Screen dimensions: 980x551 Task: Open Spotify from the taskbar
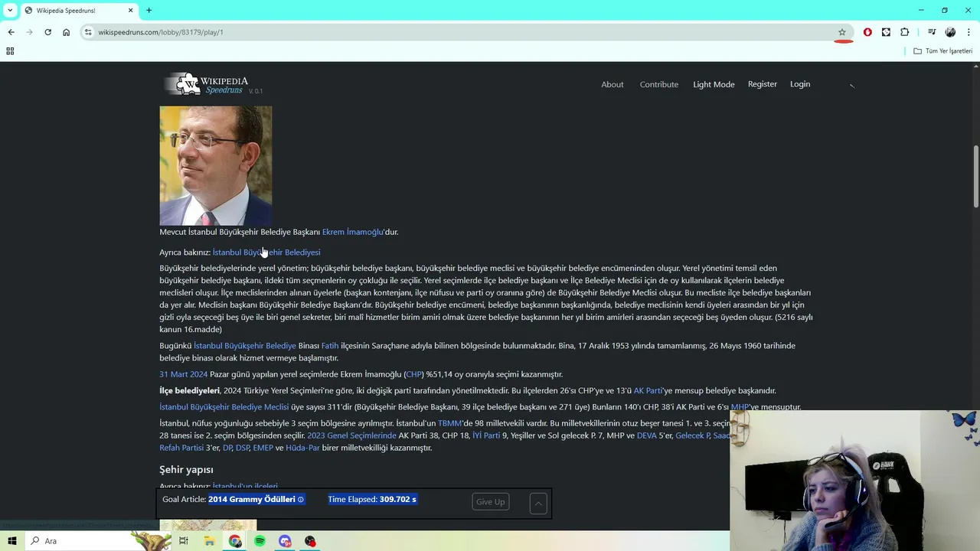(260, 541)
